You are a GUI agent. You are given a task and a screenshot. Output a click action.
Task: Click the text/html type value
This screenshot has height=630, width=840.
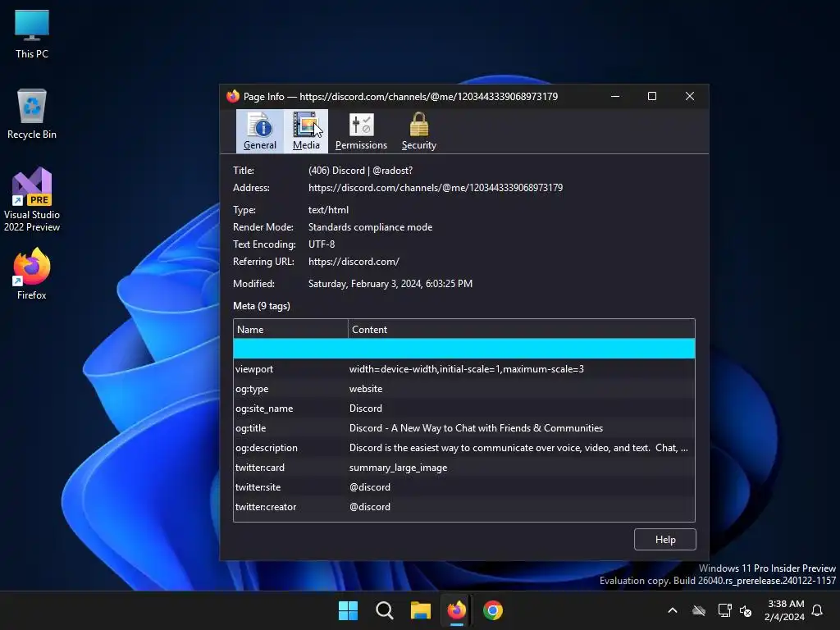328,210
